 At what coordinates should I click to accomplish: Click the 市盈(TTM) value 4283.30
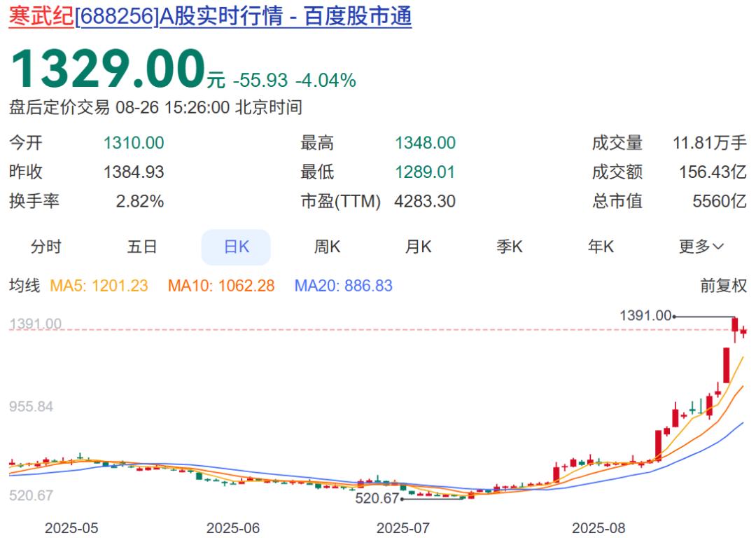[x=425, y=201]
